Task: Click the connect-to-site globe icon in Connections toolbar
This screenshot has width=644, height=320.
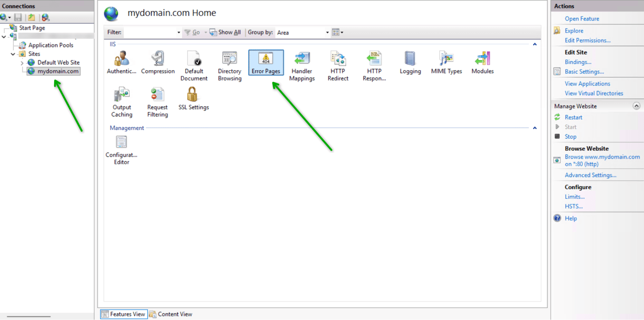Action: tap(45, 17)
